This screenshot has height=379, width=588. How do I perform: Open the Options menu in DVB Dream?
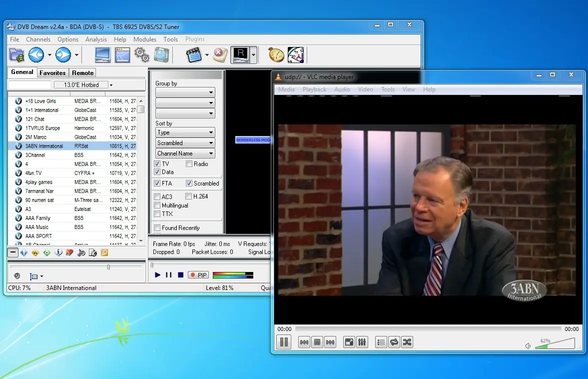pyautogui.click(x=68, y=39)
